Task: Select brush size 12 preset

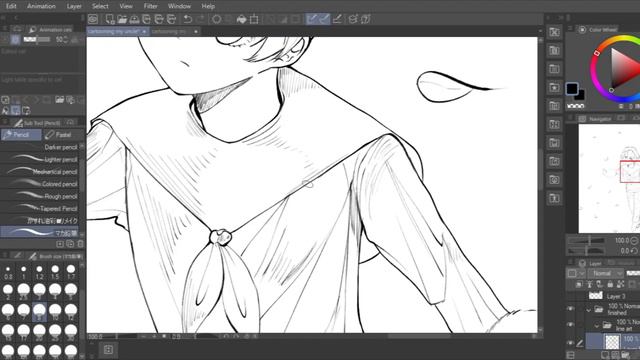Action: click(71, 312)
